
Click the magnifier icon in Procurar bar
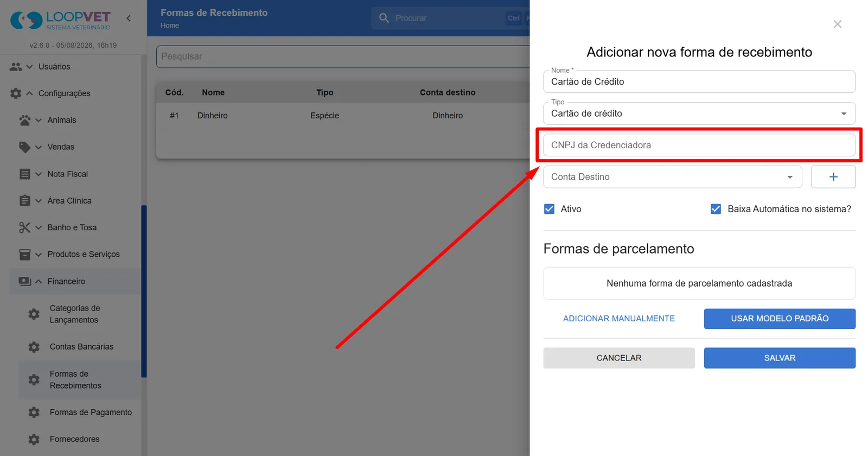(384, 18)
